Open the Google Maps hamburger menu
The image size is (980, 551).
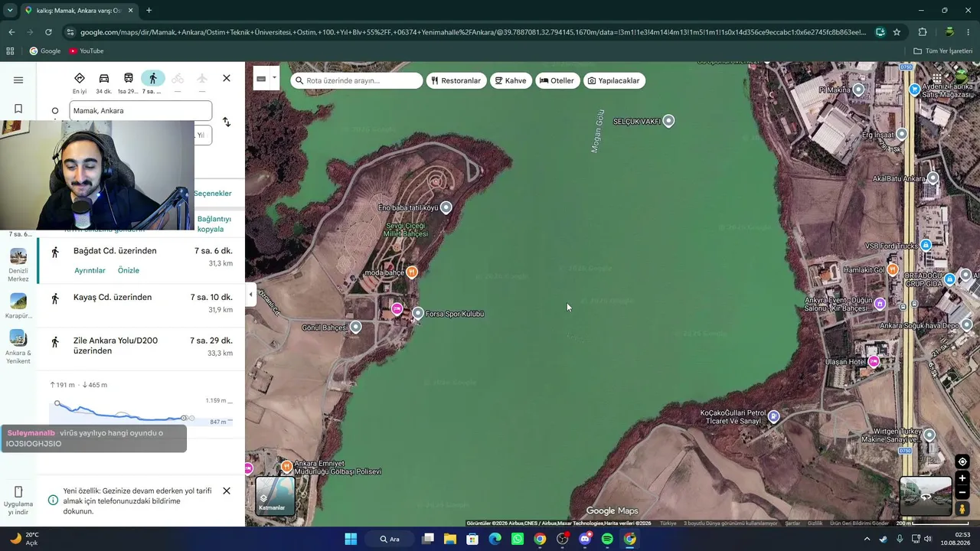(x=18, y=80)
